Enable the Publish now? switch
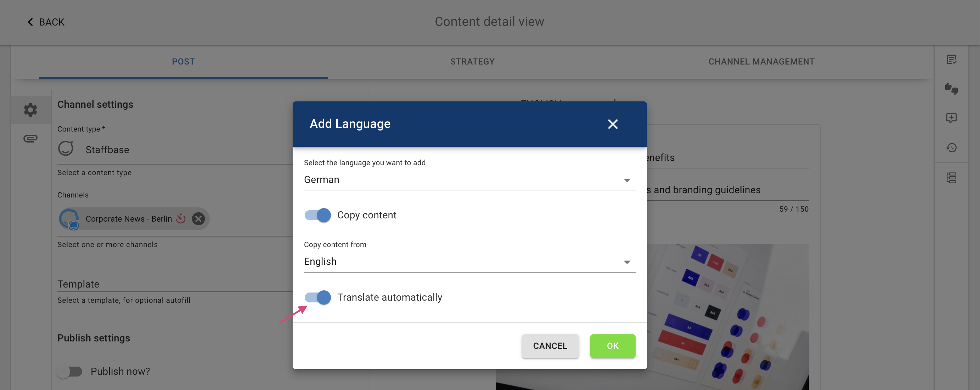The image size is (980, 390). point(69,371)
